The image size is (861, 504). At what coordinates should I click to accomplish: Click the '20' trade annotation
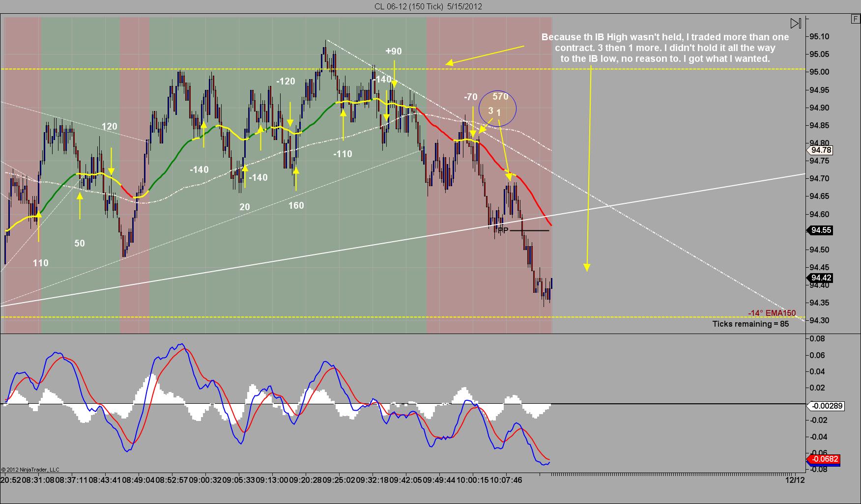245,207
